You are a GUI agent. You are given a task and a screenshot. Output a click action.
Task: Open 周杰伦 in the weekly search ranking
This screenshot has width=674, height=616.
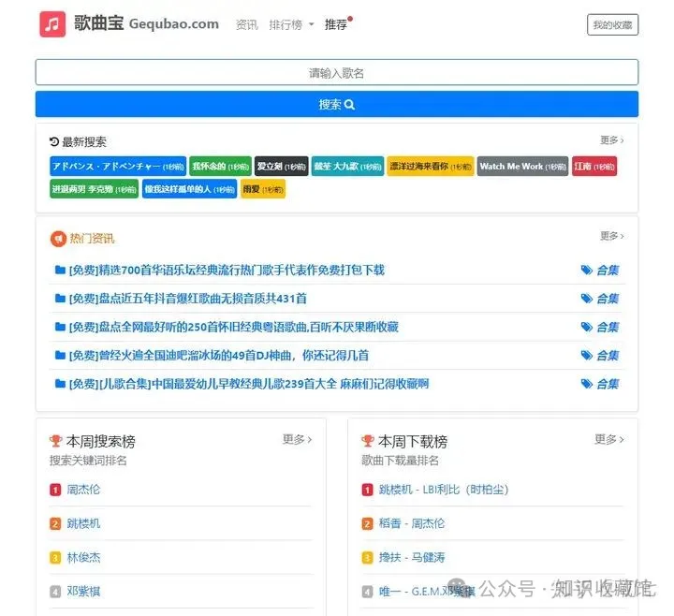pyautogui.click(x=83, y=490)
